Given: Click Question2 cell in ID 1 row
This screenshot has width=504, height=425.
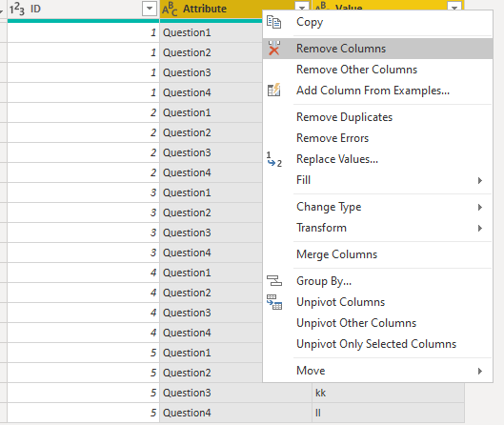Looking at the screenshot, I should (212, 52).
